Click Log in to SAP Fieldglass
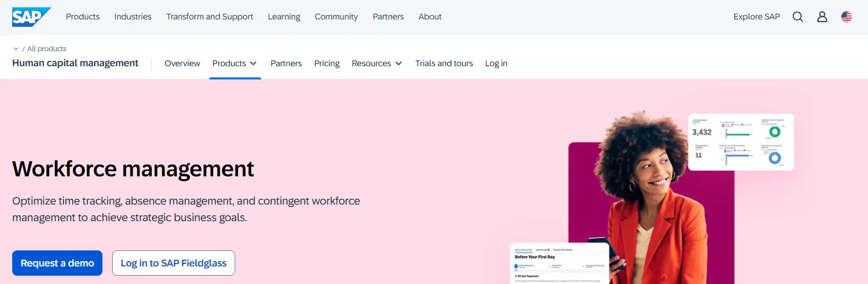Screen dimensions: 868x284 point(173,263)
